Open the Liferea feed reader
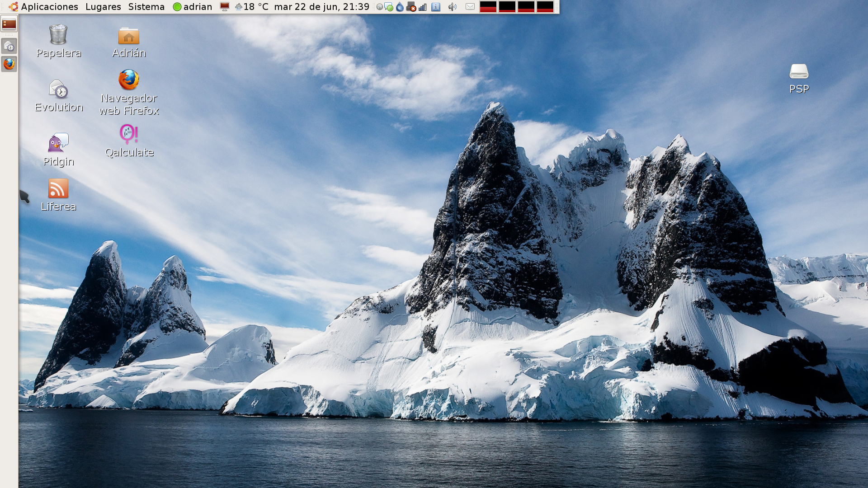The height and width of the screenshot is (488, 868). click(x=58, y=188)
